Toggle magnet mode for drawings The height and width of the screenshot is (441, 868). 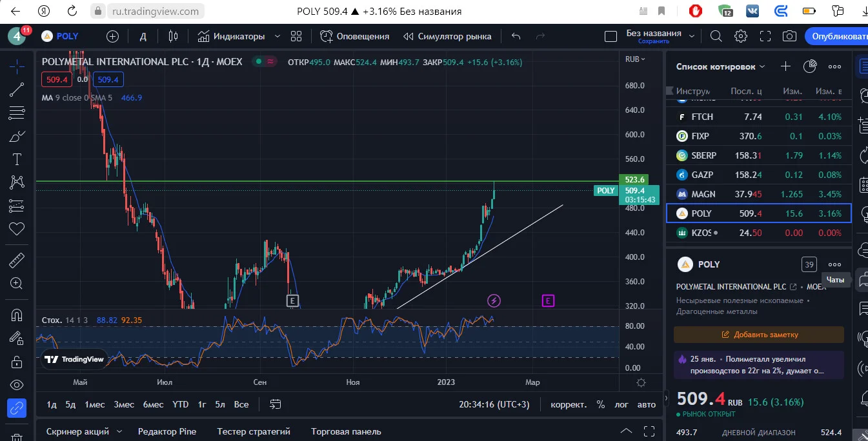coord(17,315)
